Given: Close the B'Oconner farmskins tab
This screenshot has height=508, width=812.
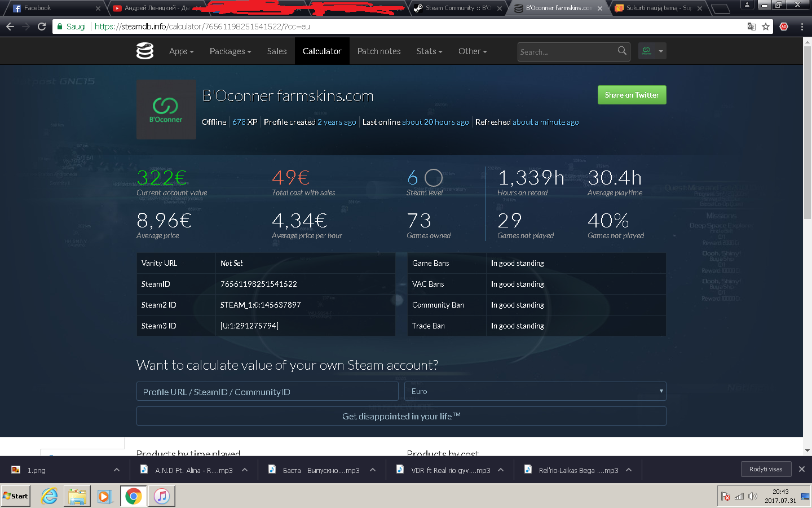Looking at the screenshot, I should coord(600,8).
